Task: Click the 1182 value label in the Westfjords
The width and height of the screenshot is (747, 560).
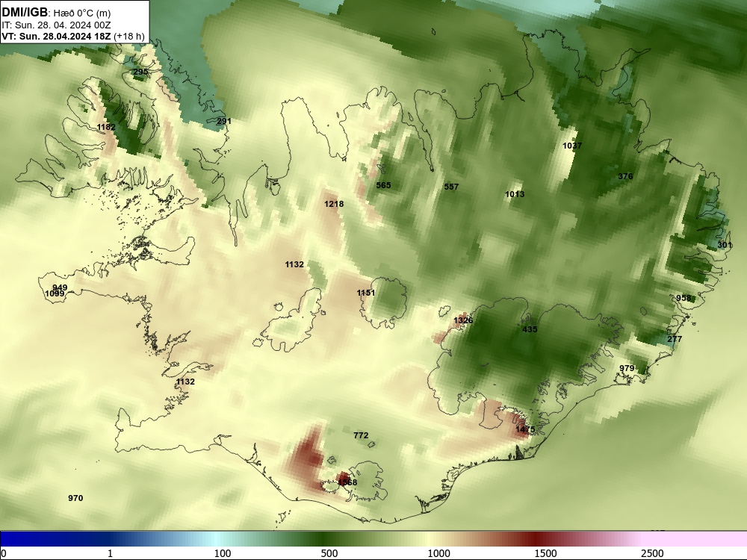Action: 106,127
